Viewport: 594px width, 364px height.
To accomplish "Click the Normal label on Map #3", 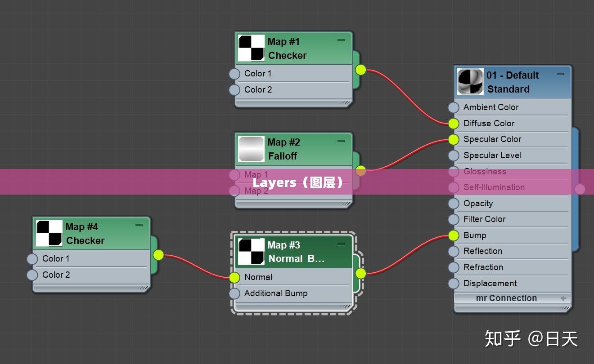I will (258, 277).
